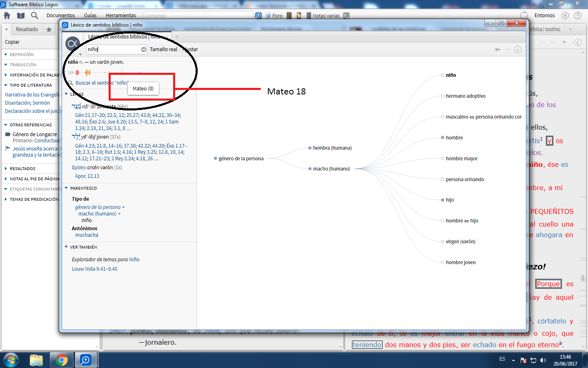The image size is (588, 368).
Task: Close all panels with circled X icon
Action: coord(565,16)
